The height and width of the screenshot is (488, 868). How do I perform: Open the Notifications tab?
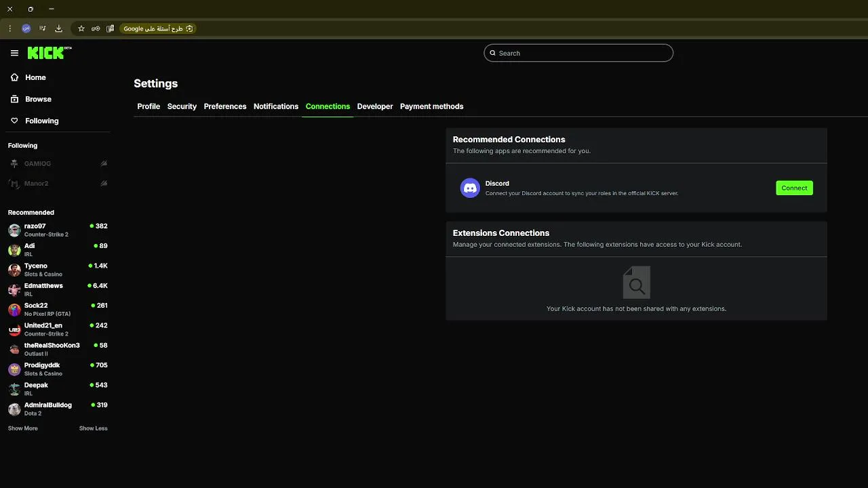(276, 106)
